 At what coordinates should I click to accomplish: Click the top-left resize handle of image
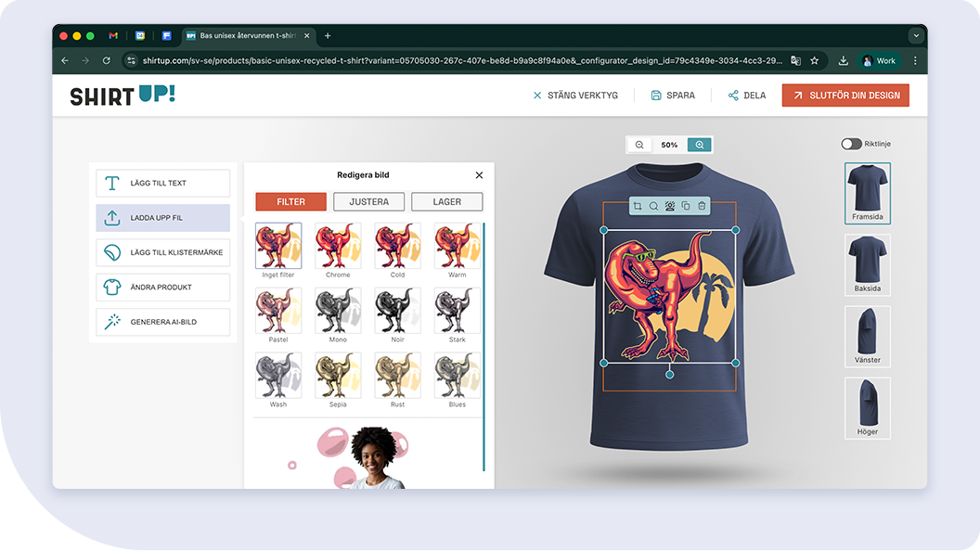[x=604, y=231]
